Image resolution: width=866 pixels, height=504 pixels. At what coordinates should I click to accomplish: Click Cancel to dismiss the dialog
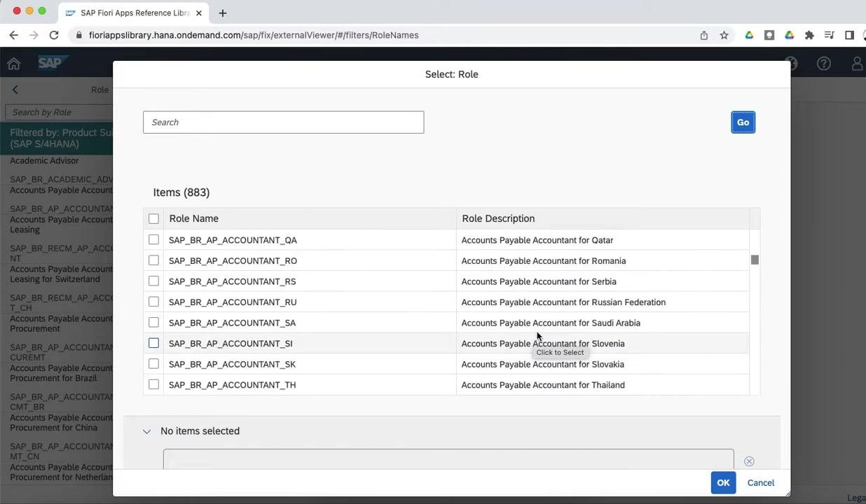(760, 482)
